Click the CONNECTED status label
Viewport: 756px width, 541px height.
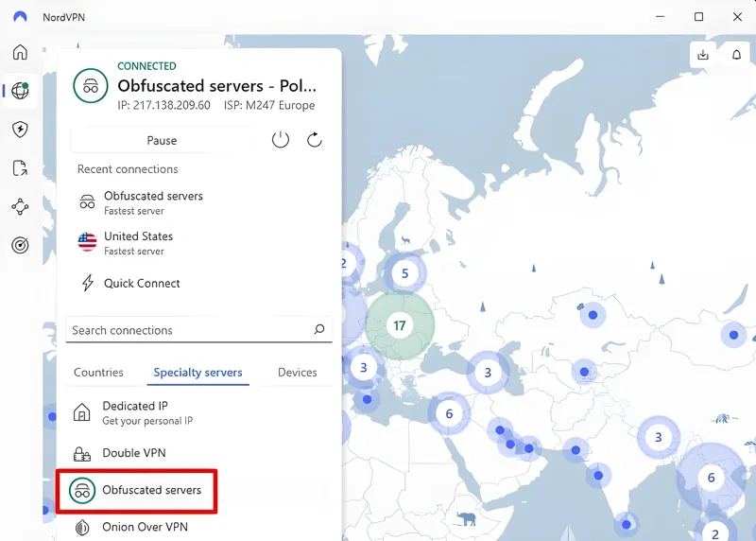point(147,66)
